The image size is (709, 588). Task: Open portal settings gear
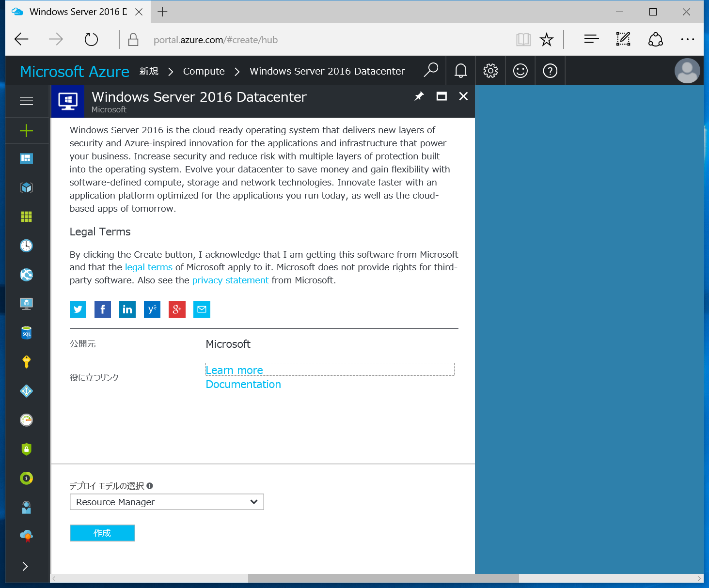(490, 71)
